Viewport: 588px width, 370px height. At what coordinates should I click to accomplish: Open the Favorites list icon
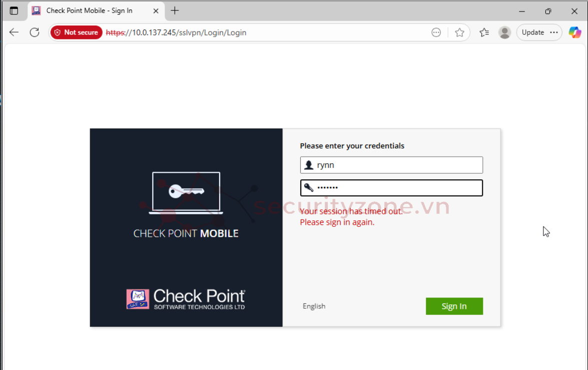coord(484,33)
